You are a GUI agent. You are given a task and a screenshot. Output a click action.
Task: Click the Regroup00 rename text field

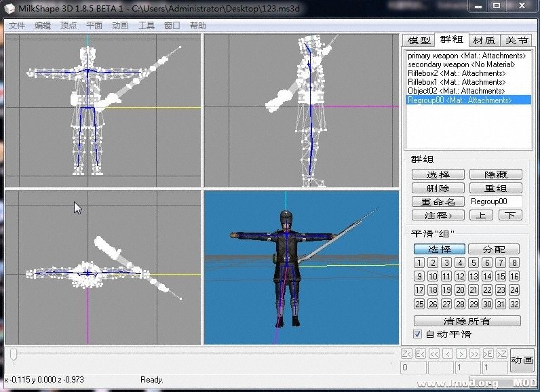tap(495, 201)
